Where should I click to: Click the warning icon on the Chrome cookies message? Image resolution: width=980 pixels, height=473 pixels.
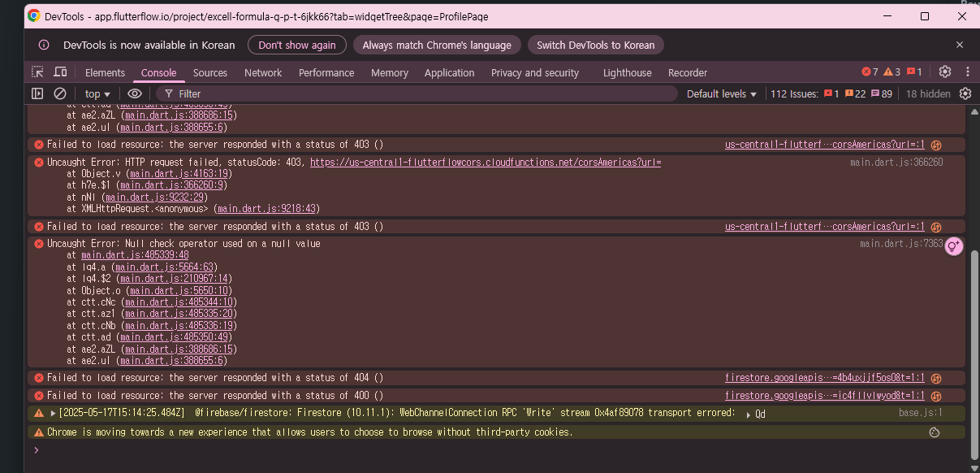(x=39, y=432)
